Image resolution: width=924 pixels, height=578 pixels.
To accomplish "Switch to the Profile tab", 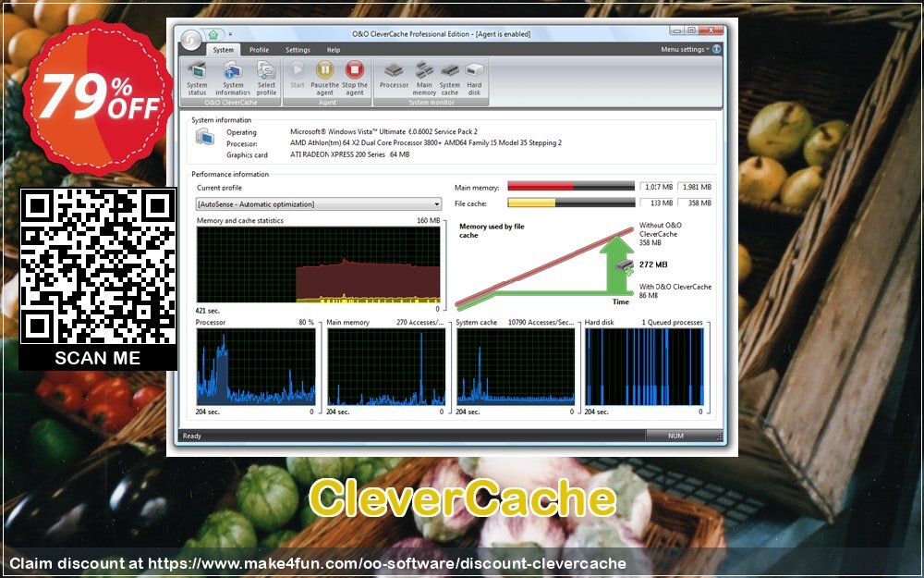I will click(259, 50).
